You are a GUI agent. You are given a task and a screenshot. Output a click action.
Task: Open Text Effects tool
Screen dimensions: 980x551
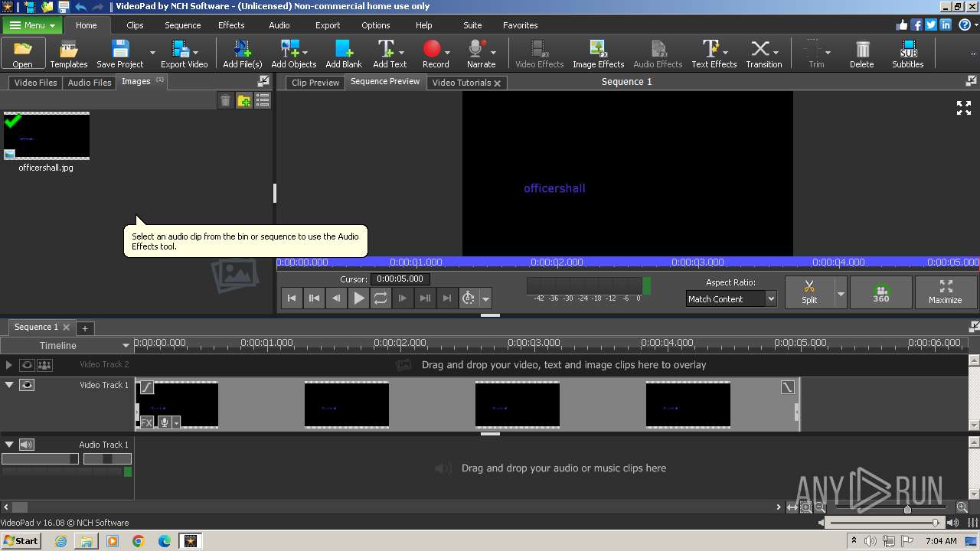[x=714, y=54]
